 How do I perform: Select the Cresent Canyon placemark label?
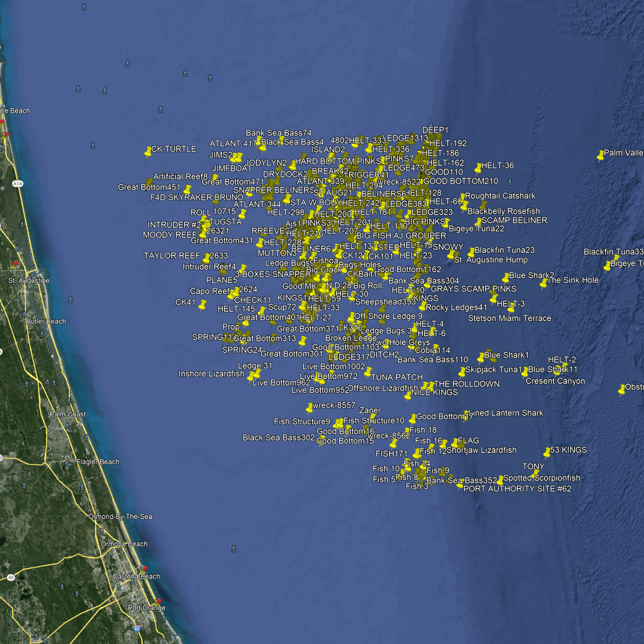point(555,381)
